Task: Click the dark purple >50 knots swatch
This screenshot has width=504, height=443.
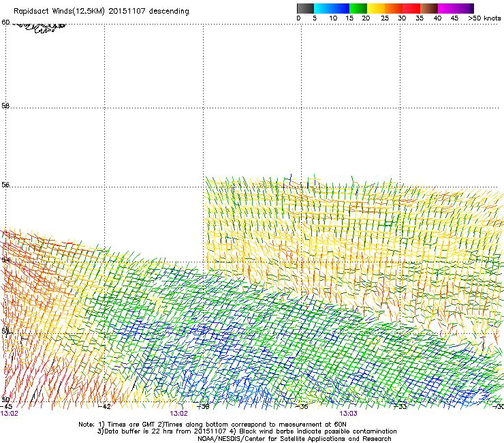Action: coord(471,8)
